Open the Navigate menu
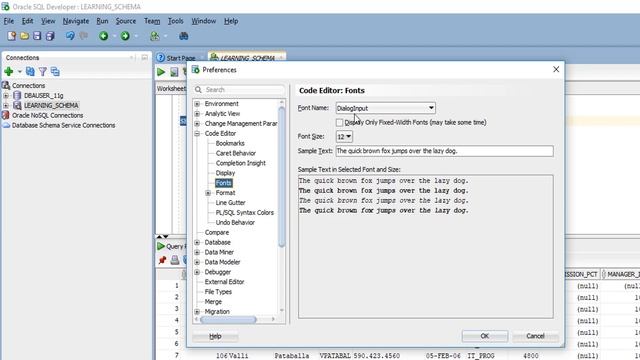This screenshot has height=360, width=640. (x=76, y=21)
